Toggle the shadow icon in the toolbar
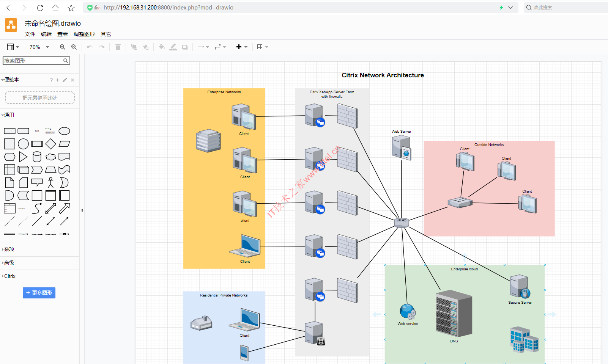The width and height of the screenshot is (608, 364). point(185,47)
